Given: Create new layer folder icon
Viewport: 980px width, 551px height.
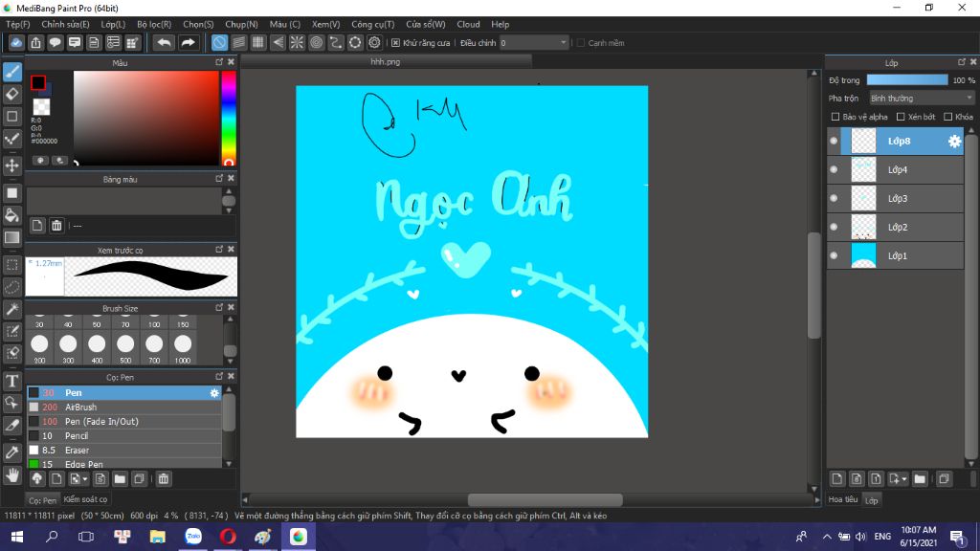Looking at the screenshot, I should click(x=920, y=479).
